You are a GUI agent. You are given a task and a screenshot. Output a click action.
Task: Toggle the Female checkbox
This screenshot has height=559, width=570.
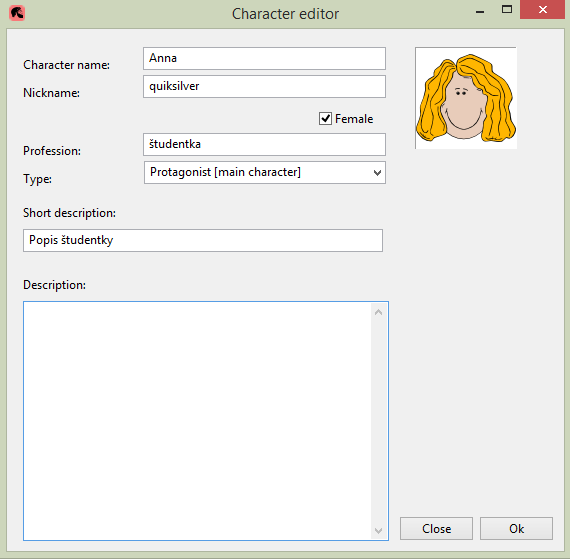(x=325, y=118)
